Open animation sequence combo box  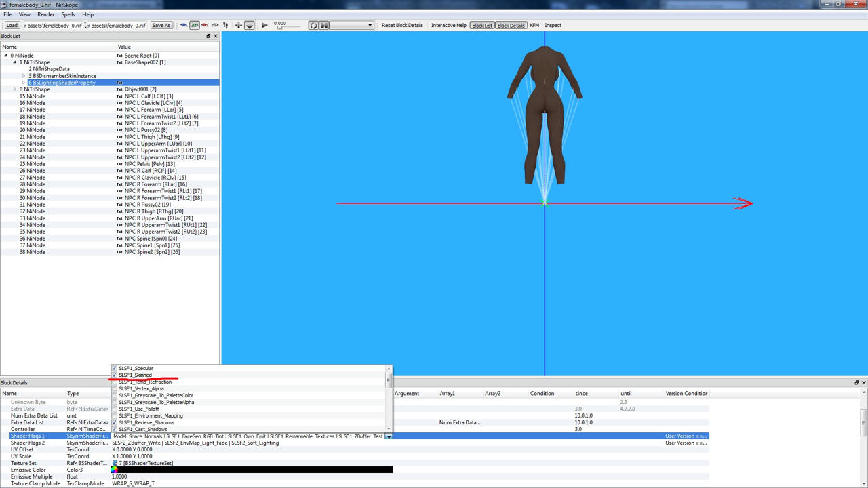click(352, 25)
